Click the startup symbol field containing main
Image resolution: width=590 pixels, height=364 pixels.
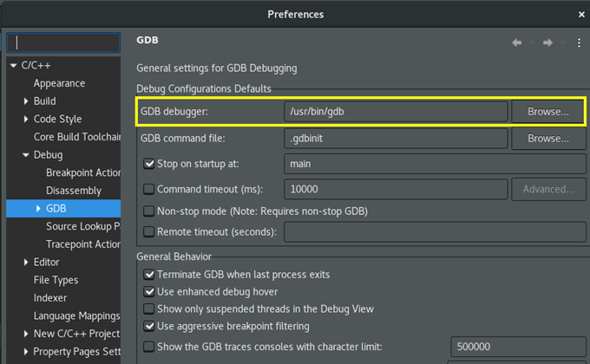[435, 164]
